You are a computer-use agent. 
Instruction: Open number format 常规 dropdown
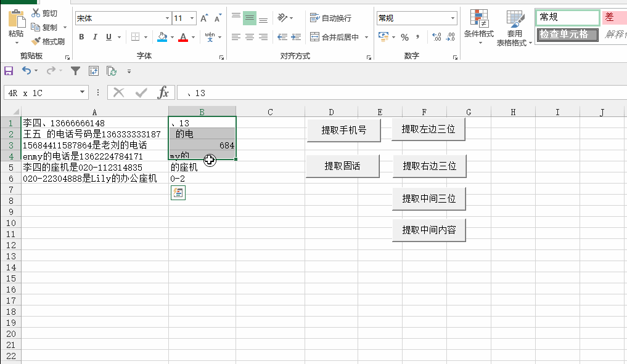(x=453, y=18)
